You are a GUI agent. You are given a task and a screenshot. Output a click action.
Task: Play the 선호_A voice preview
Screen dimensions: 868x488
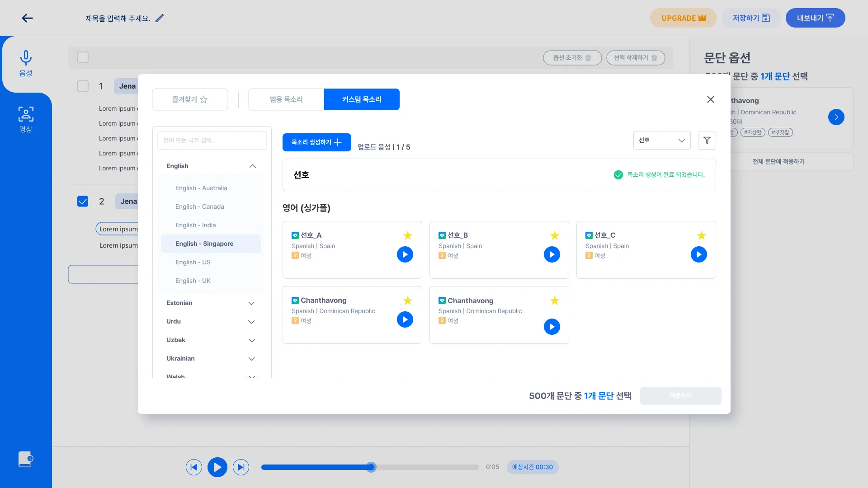pyautogui.click(x=405, y=254)
